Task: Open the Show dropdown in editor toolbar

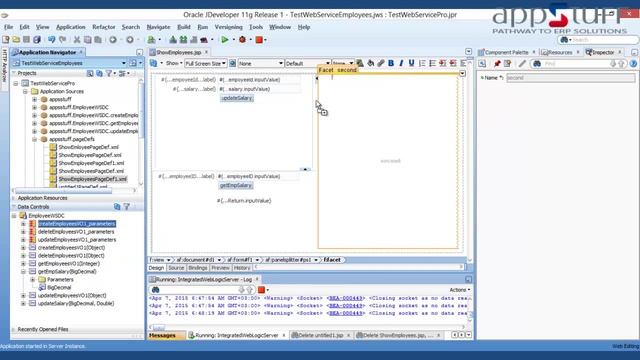Action: [174, 63]
